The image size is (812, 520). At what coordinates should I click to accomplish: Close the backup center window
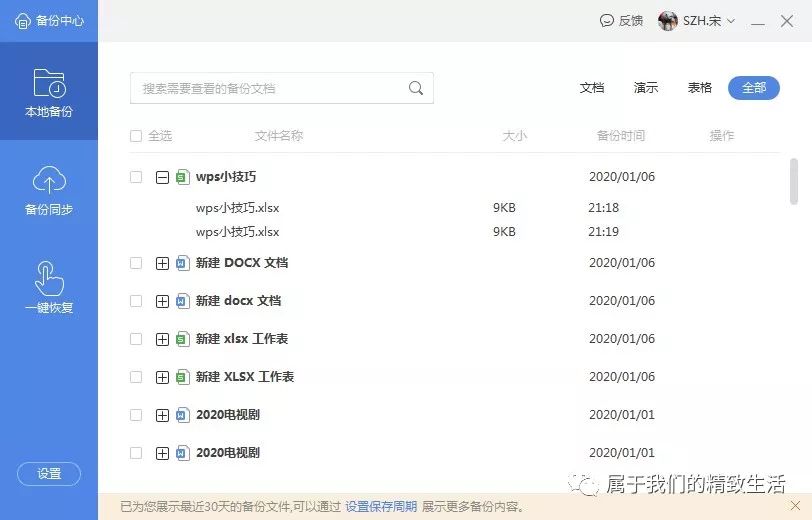787,21
